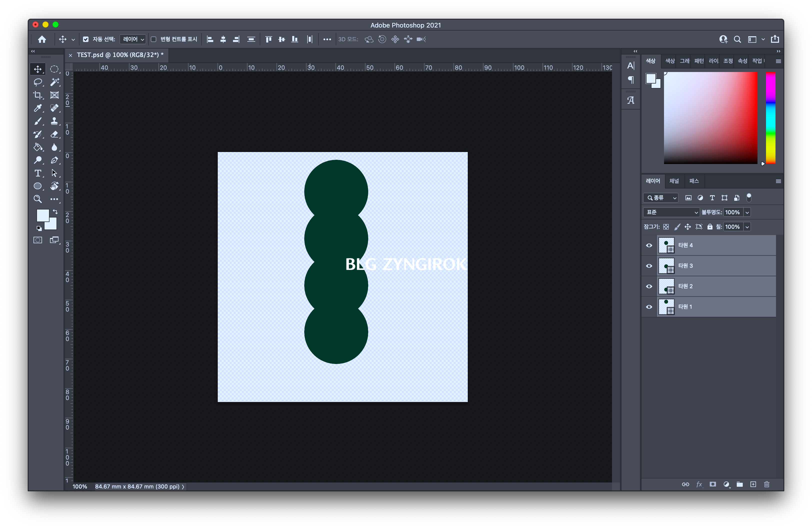Expand the opacity 100% dropdown arrow
The height and width of the screenshot is (528, 812).
[x=747, y=212]
